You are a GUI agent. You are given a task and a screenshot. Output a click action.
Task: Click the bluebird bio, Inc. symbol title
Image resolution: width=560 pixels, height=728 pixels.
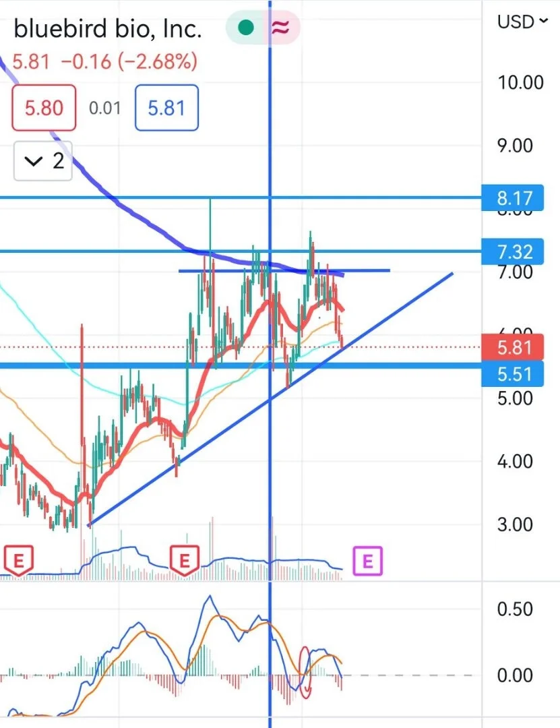tap(108, 29)
